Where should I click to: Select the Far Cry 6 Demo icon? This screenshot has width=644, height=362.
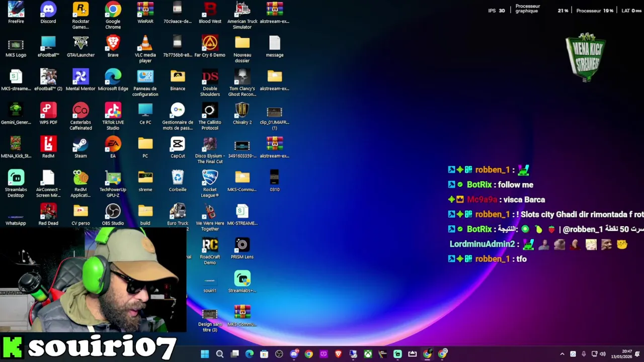(210, 47)
